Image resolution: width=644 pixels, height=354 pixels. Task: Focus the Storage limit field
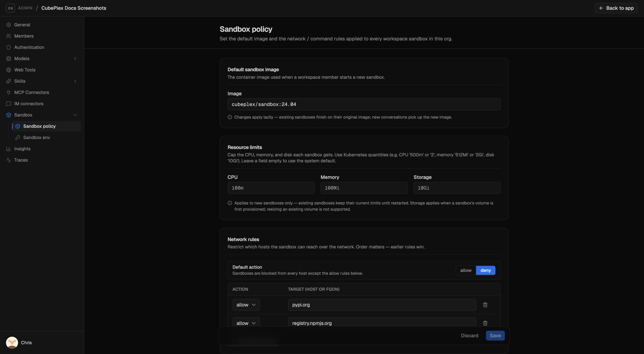coord(457,188)
